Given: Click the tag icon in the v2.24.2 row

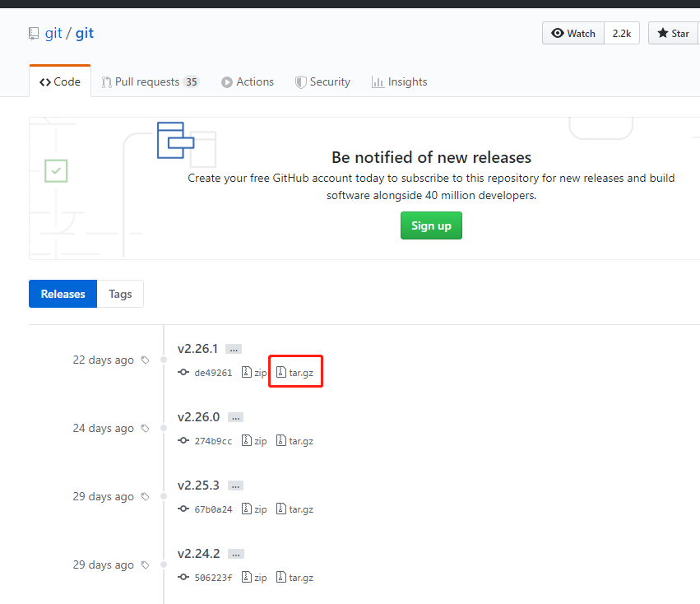Looking at the screenshot, I should pyautogui.click(x=145, y=565).
